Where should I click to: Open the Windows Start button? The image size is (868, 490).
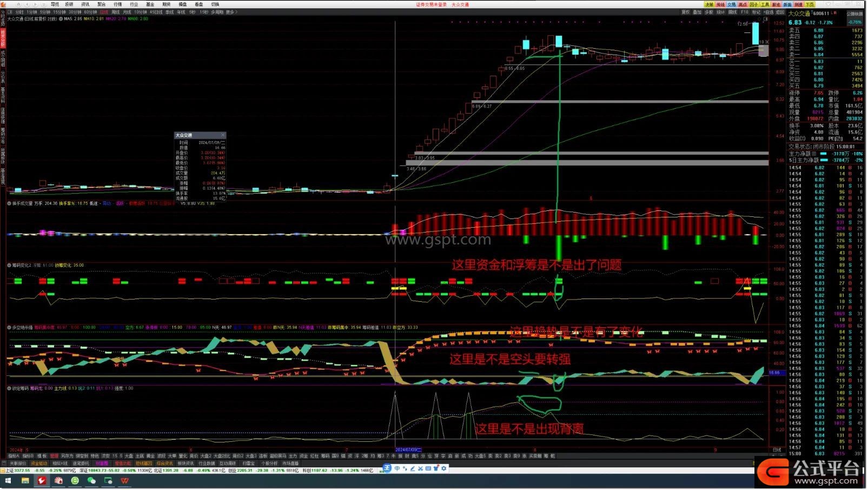click(x=8, y=480)
